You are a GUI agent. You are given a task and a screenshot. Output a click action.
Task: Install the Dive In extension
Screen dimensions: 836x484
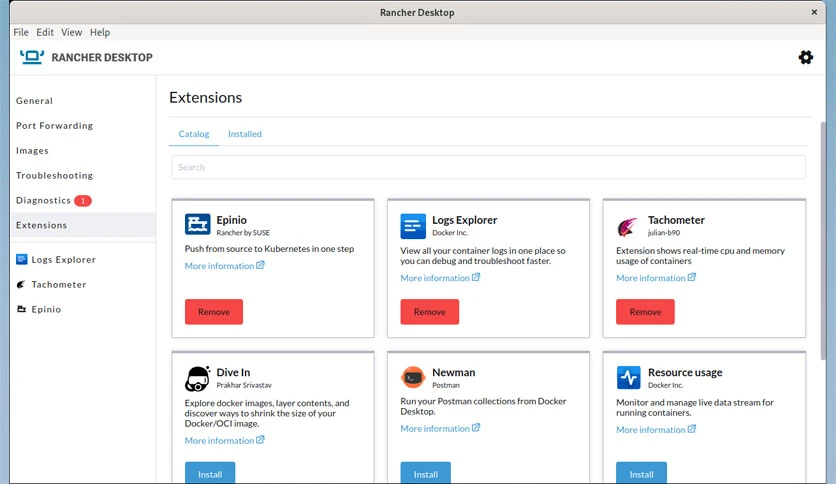pos(210,473)
